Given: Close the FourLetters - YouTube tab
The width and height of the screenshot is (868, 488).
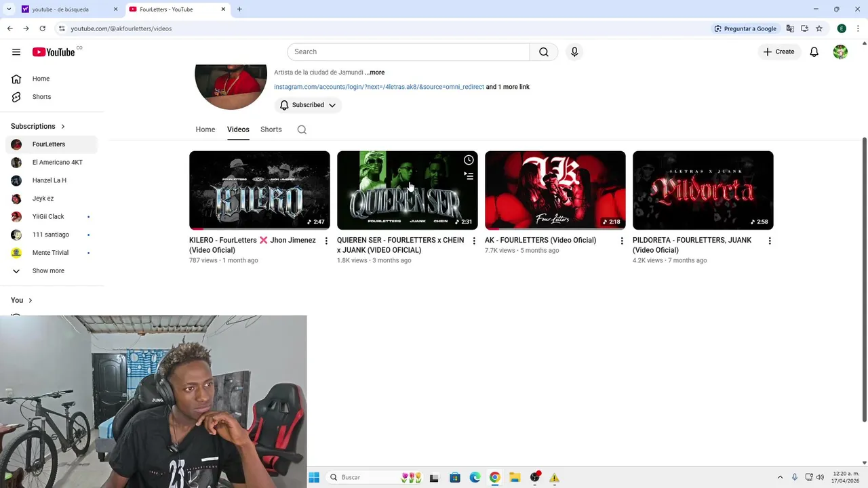Looking at the screenshot, I should [223, 9].
